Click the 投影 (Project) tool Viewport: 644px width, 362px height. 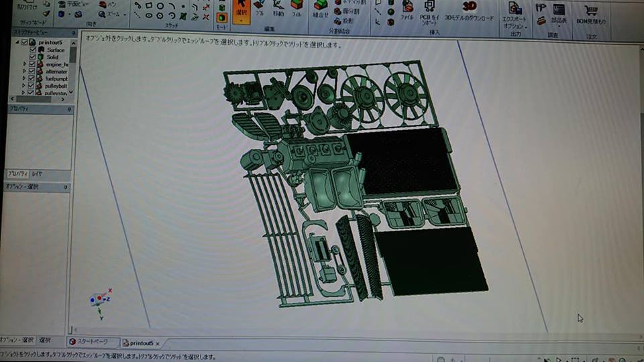point(343,21)
